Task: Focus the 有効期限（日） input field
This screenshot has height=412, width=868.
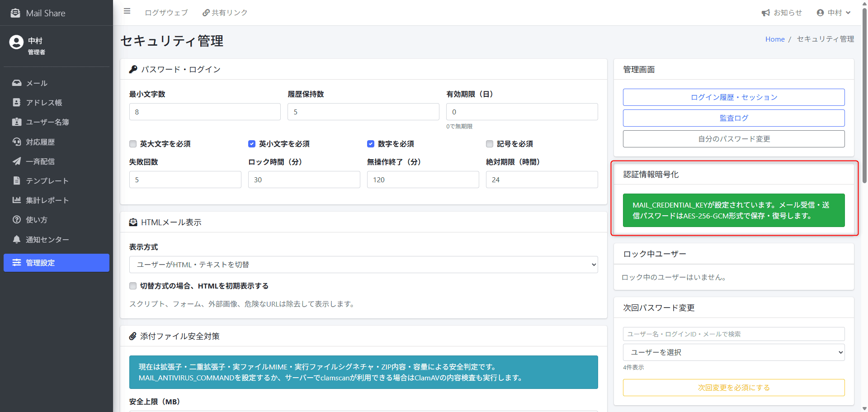Action: 522,112
